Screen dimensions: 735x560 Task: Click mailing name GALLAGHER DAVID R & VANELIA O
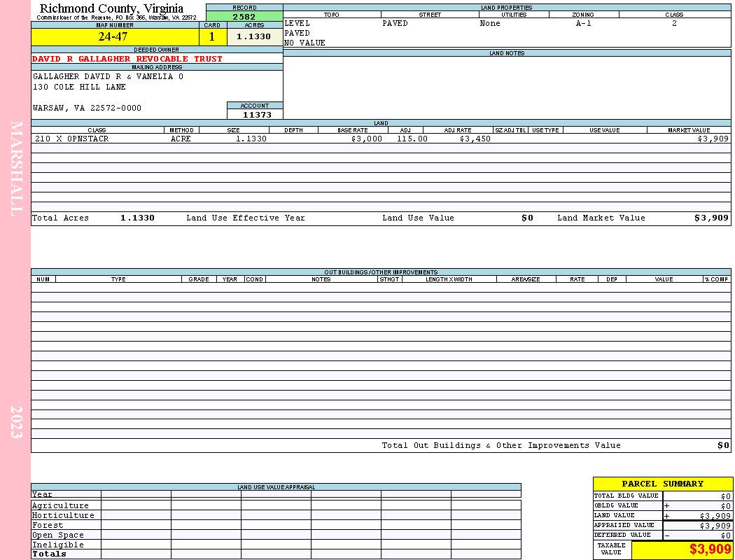point(108,76)
